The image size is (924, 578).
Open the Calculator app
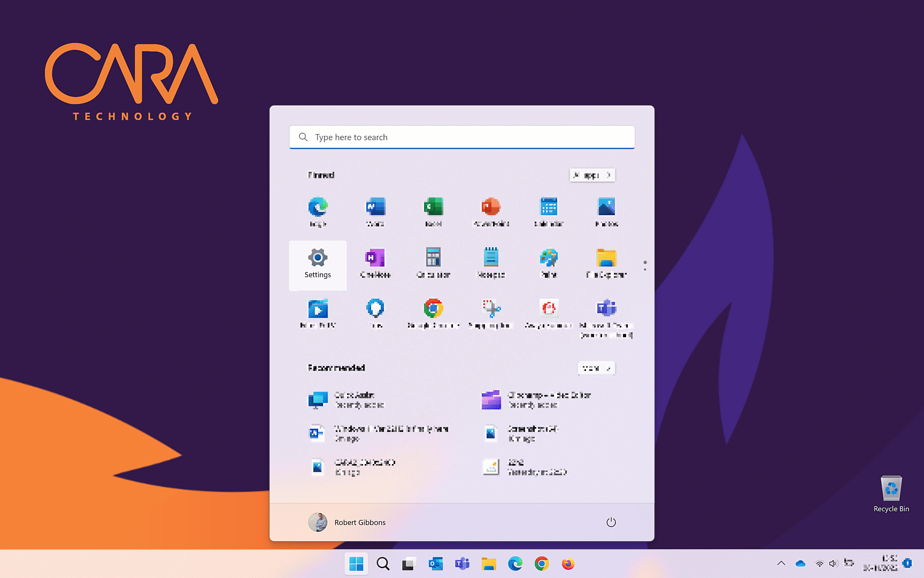(x=433, y=263)
